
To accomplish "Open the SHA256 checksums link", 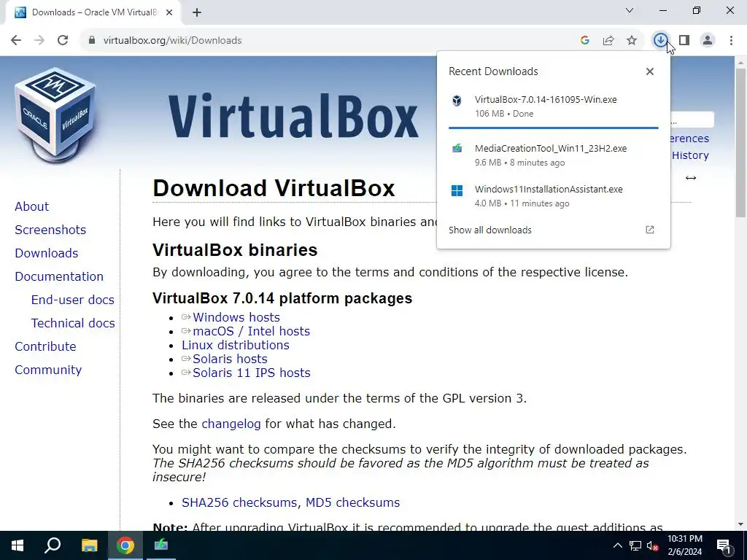I will [x=239, y=502].
